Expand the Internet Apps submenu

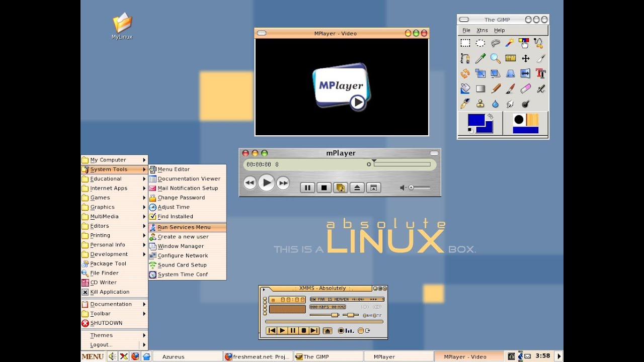tap(114, 188)
